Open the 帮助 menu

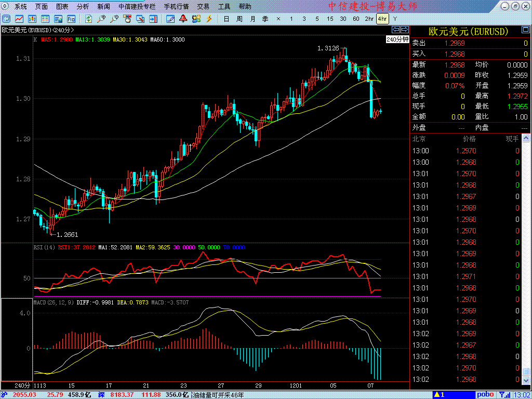coord(245,6)
